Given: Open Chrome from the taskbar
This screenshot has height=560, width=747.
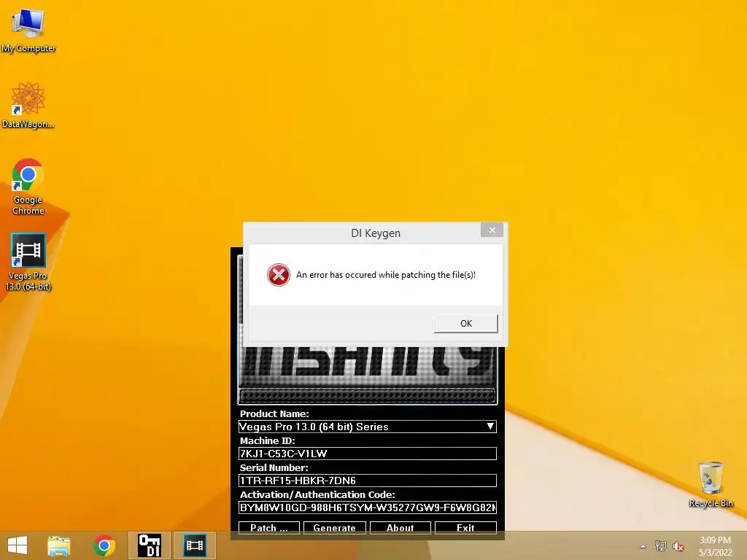Looking at the screenshot, I should [x=104, y=545].
